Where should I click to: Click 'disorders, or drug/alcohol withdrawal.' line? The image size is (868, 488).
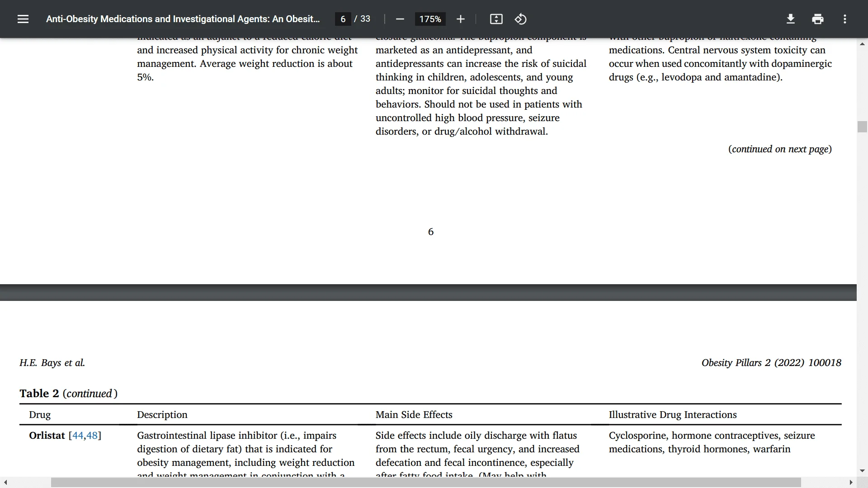pyautogui.click(x=462, y=131)
